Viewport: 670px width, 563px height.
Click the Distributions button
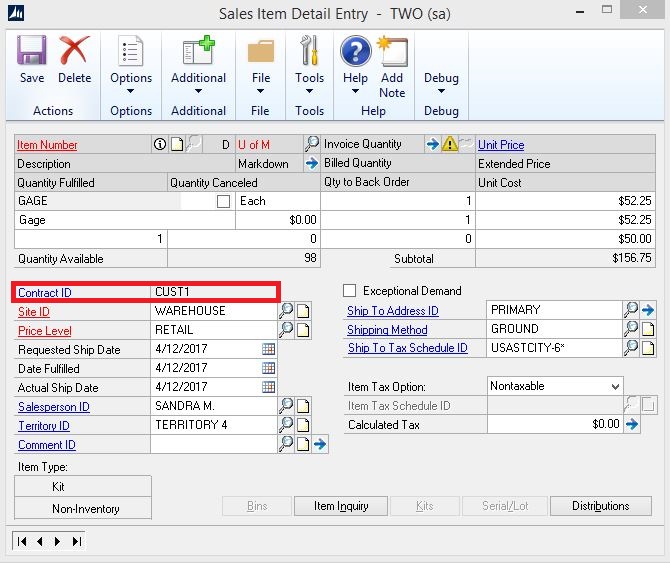pyautogui.click(x=600, y=506)
